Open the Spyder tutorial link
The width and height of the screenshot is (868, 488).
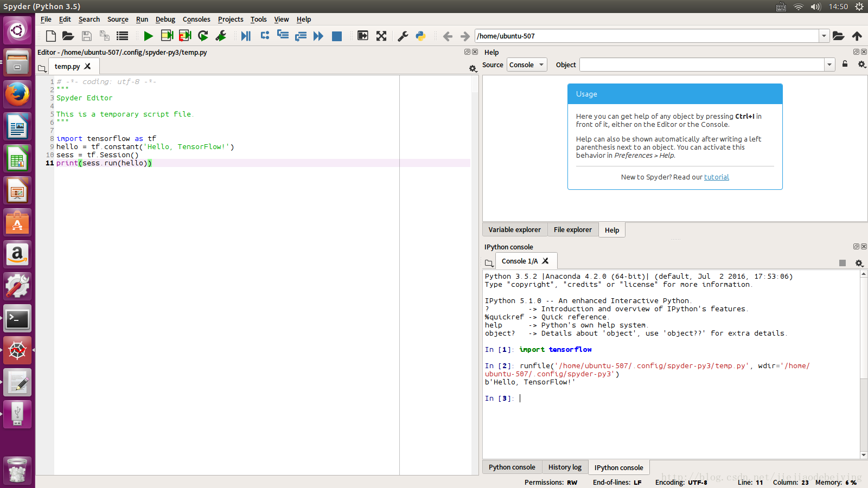tap(716, 177)
